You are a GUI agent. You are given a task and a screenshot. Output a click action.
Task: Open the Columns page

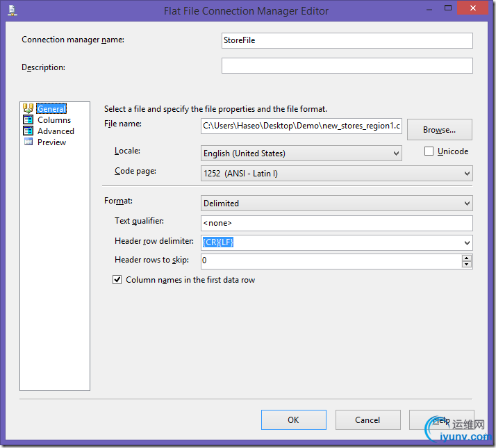[x=54, y=120]
